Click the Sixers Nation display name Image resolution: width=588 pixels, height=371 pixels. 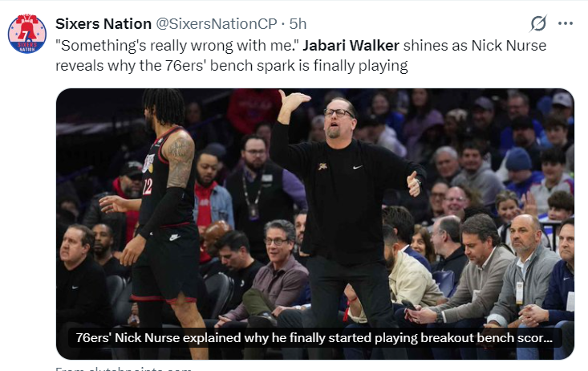(x=102, y=23)
